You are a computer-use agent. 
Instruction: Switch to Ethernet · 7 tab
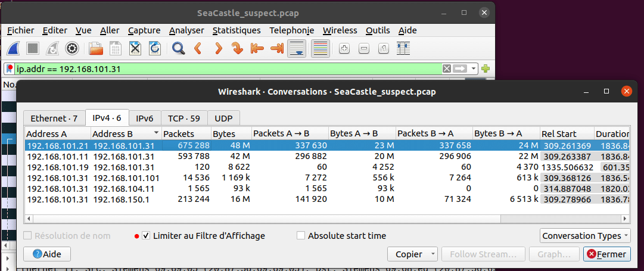tap(54, 119)
